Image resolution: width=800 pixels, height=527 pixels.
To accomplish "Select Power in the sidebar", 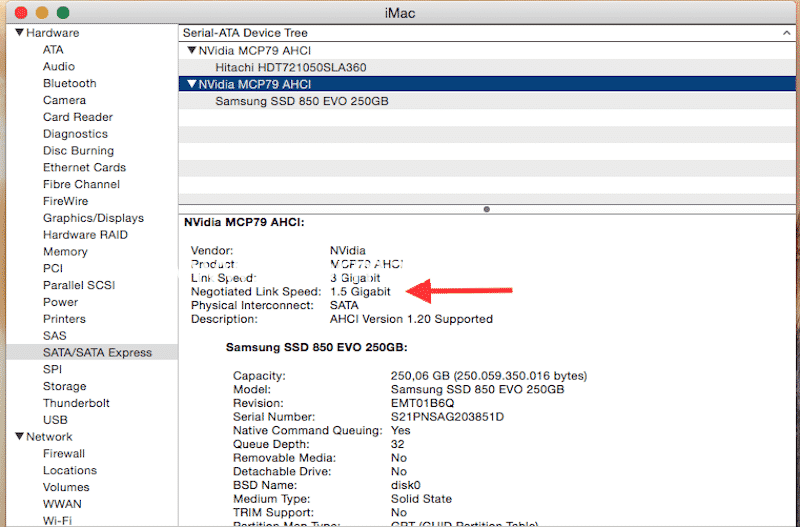I will (x=60, y=302).
